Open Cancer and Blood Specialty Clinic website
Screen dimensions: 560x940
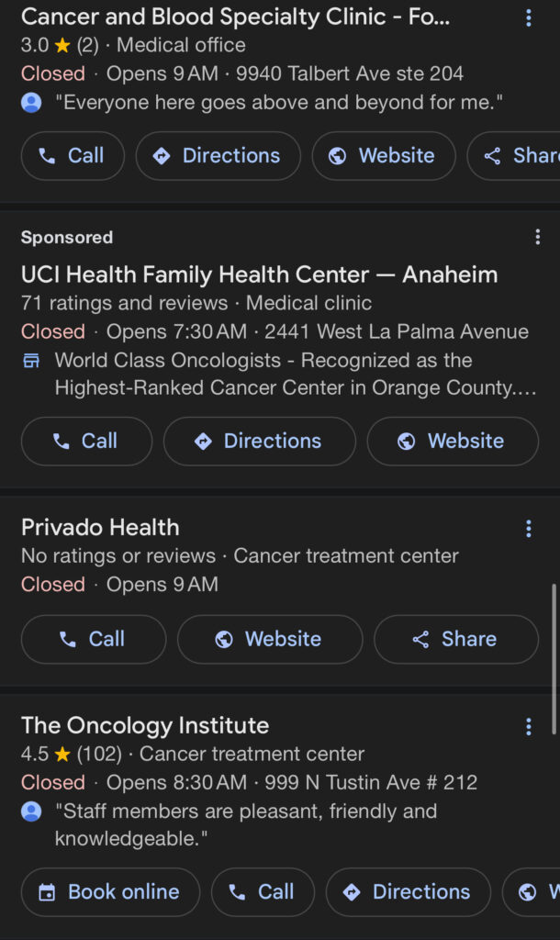tap(383, 156)
